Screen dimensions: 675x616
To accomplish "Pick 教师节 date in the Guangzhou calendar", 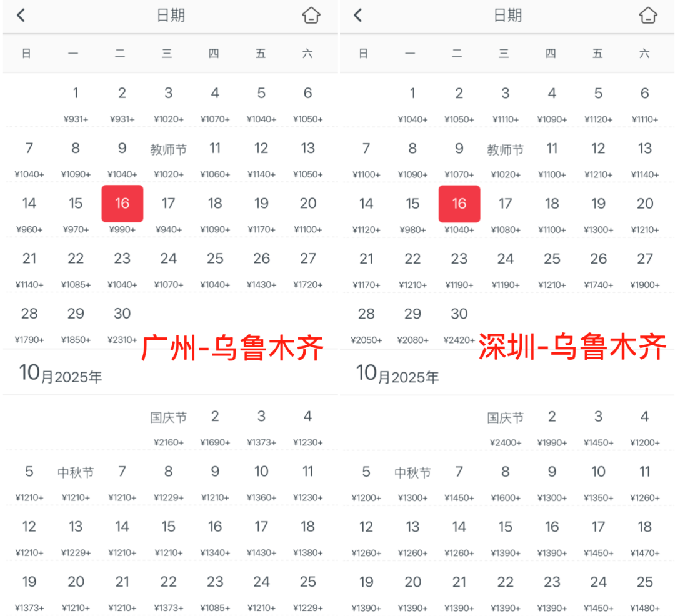I will [x=167, y=149].
